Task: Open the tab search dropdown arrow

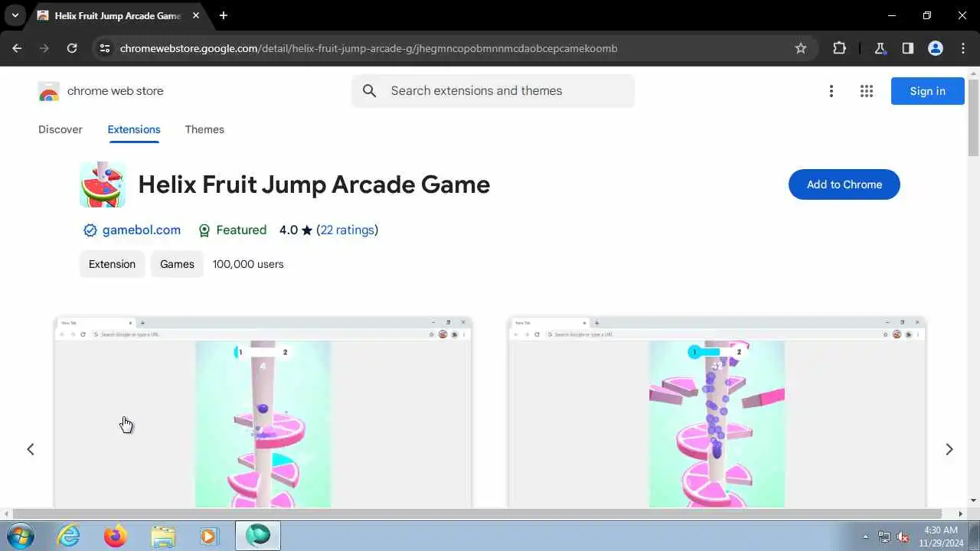Action: (x=15, y=15)
